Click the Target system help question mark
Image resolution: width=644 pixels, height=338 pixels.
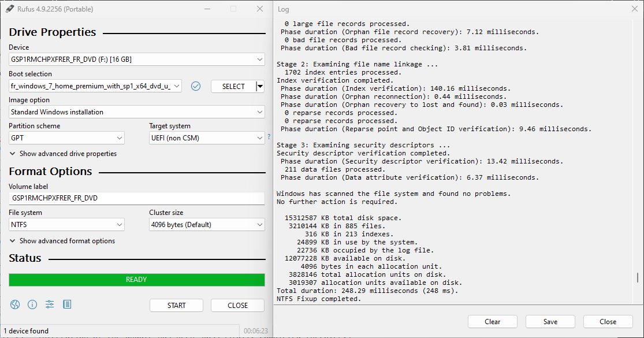tap(269, 137)
